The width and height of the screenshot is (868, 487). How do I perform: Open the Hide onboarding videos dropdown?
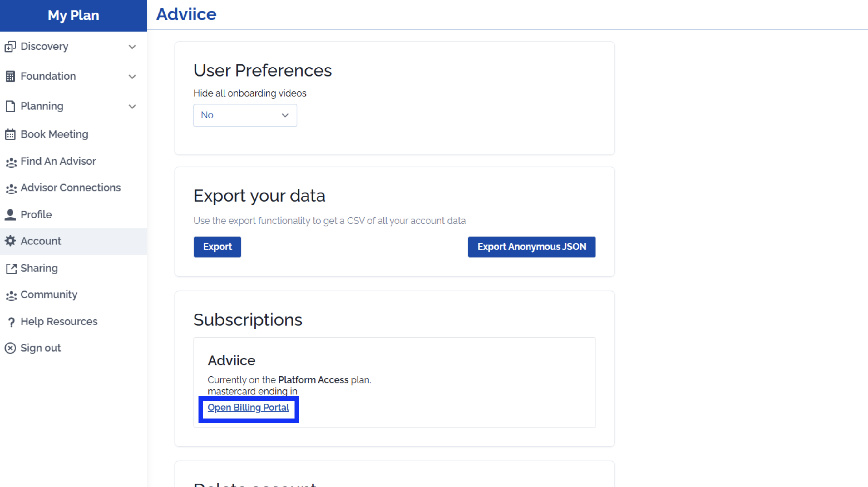click(x=245, y=115)
